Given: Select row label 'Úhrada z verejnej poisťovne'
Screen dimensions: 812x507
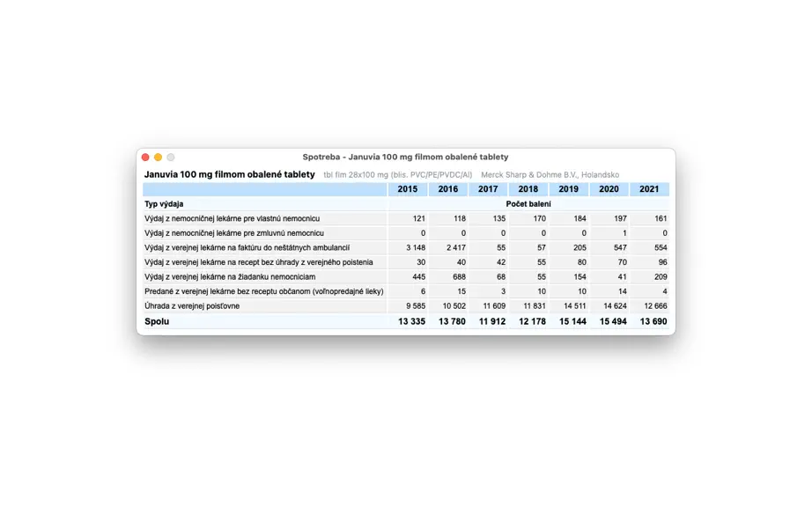Looking at the screenshot, I should pyautogui.click(x=192, y=305).
